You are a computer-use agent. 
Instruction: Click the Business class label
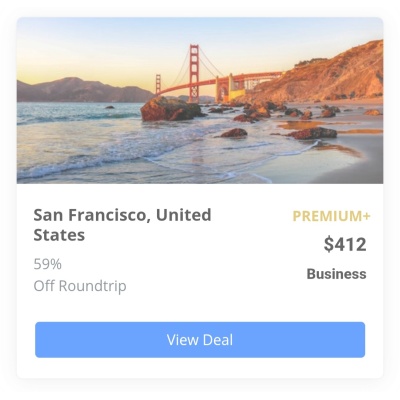[x=336, y=274]
